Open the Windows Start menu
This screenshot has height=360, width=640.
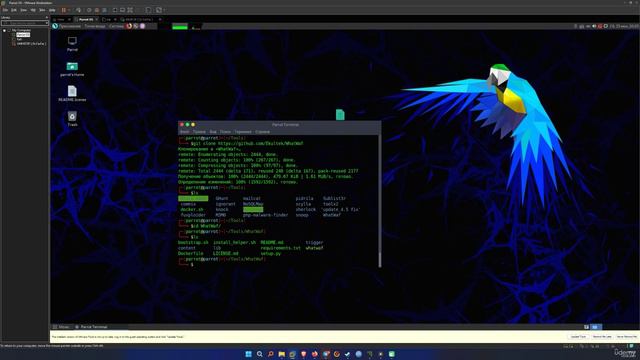point(248,354)
